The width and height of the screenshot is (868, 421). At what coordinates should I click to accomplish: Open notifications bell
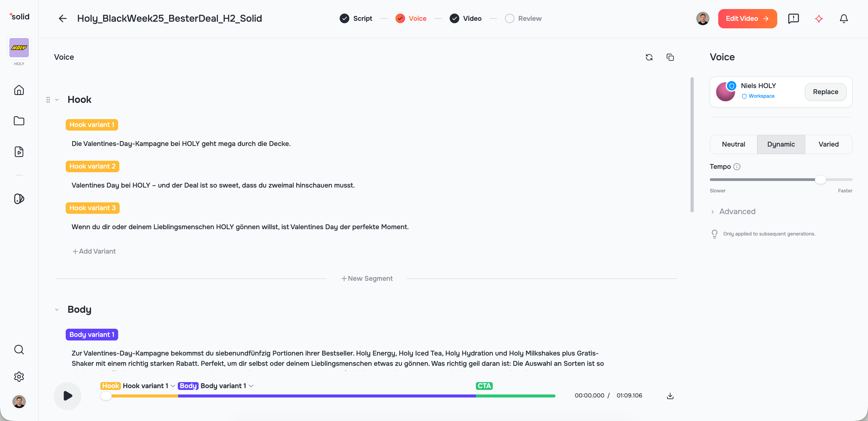(x=844, y=18)
